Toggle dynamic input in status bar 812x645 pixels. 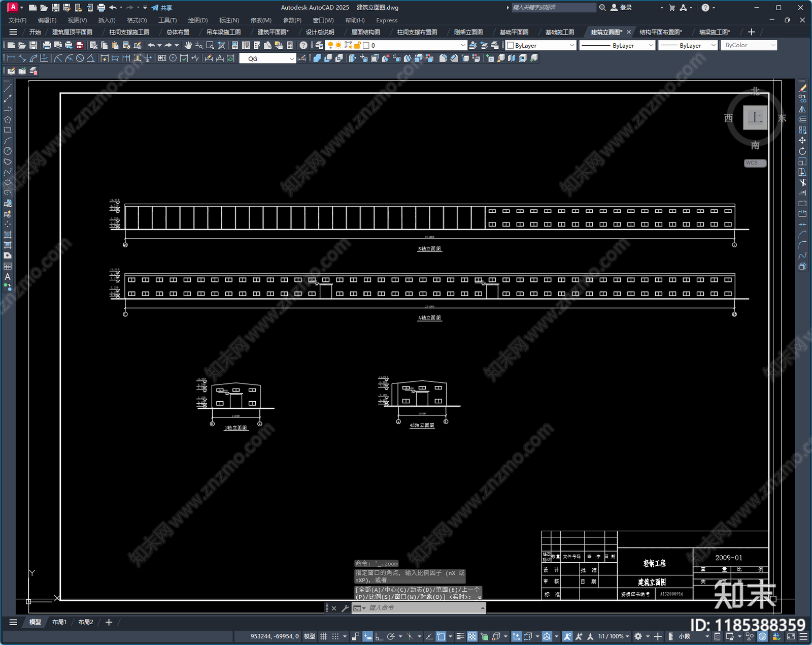point(367,636)
